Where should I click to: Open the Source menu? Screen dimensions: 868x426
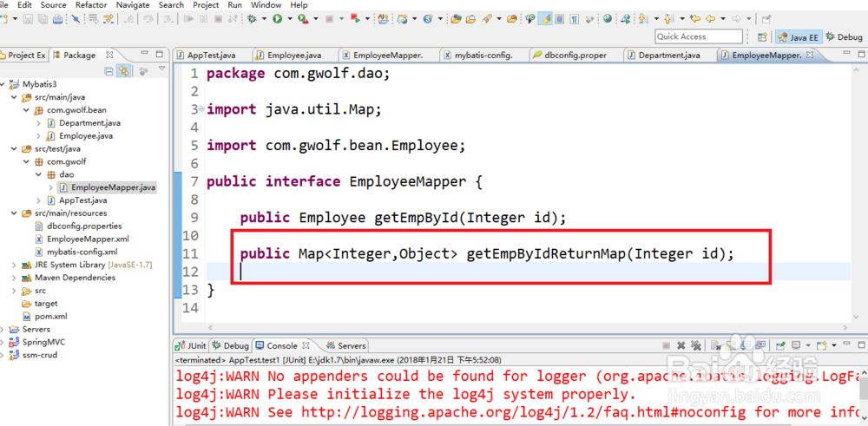tap(54, 5)
